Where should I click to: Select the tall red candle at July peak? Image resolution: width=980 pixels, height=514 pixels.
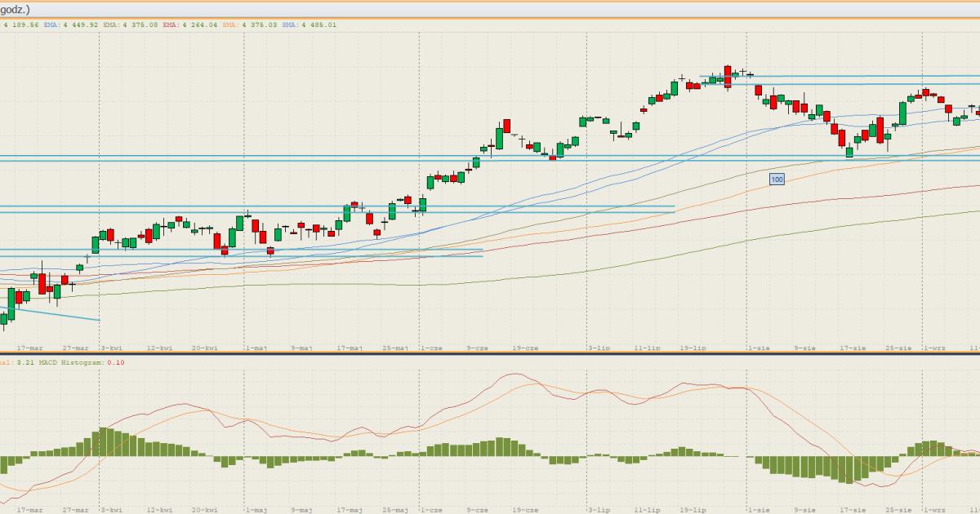(x=726, y=75)
